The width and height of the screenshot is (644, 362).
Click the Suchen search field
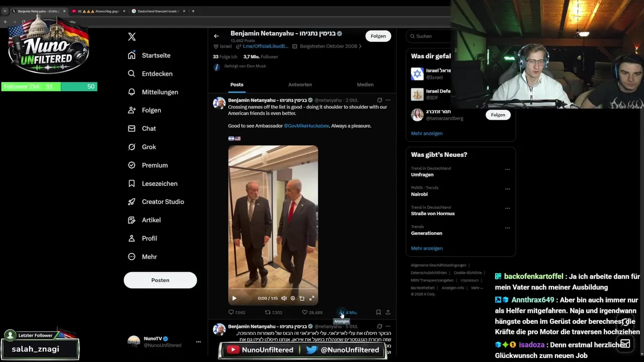point(428,36)
